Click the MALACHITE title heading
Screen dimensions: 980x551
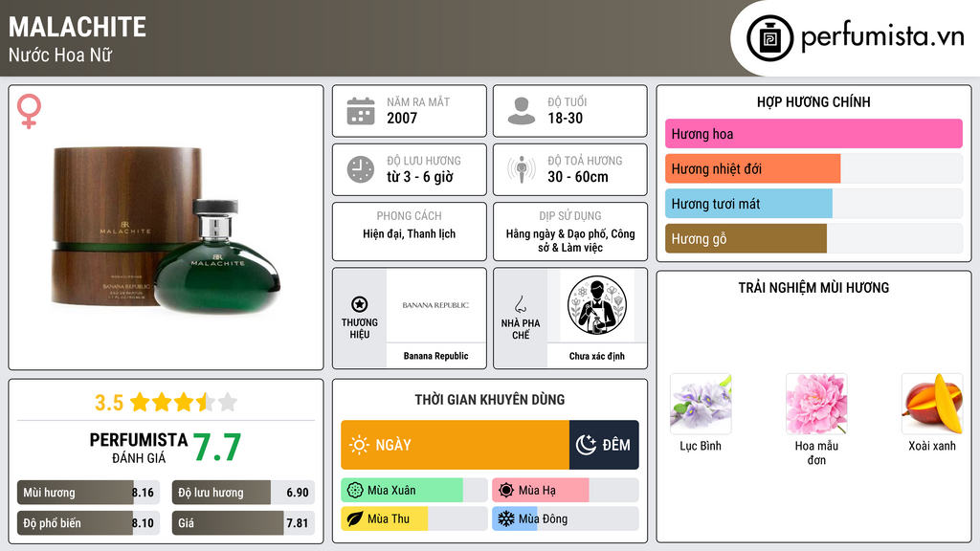click(78, 27)
